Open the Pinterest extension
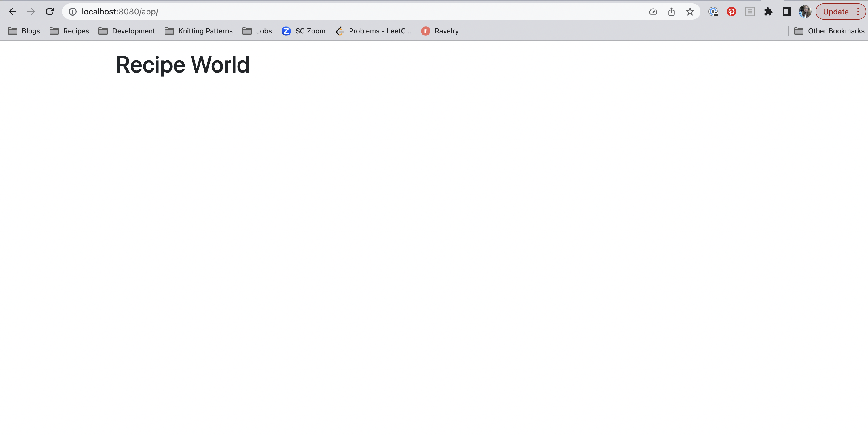This screenshot has width=868, height=435. (731, 12)
